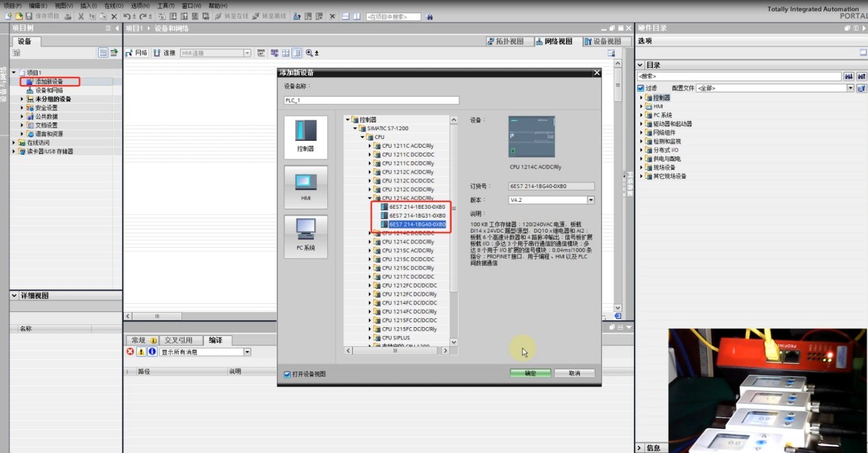This screenshot has height=453, width=868.
Task: Collapse the project tree panel arrow
Action: 117,29
